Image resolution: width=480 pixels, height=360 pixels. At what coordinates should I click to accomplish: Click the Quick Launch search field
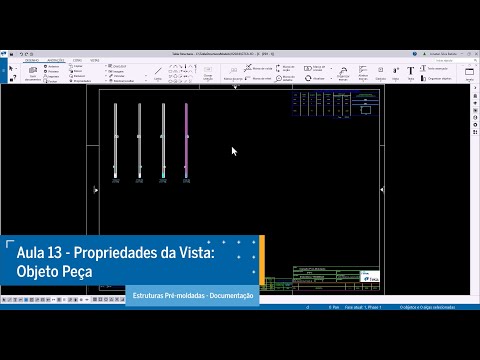point(455,60)
